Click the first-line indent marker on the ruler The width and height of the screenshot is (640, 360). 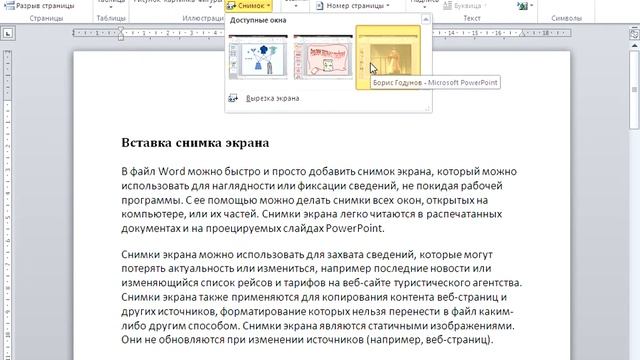tap(121, 30)
